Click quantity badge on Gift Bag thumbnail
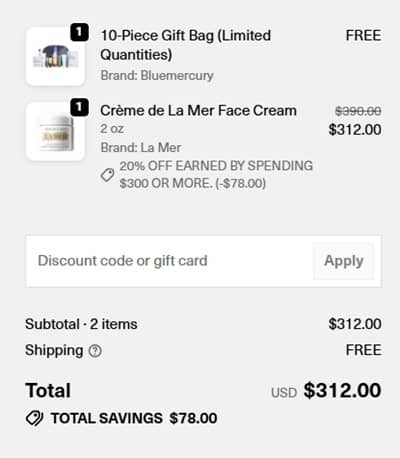400x458 pixels. tap(79, 32)
